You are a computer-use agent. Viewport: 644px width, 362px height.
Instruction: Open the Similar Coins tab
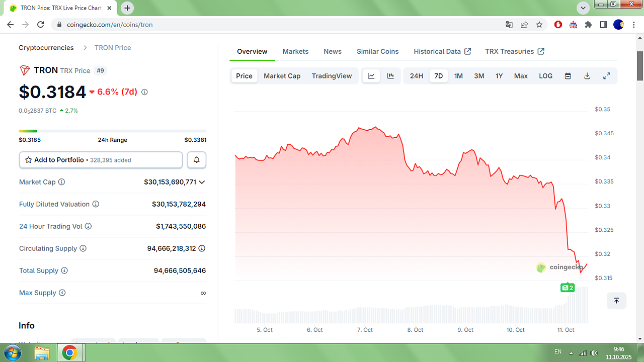(x=377, y=51)
